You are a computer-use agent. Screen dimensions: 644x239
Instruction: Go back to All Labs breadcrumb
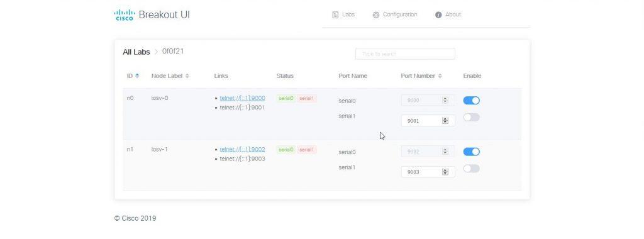point(136,52)
